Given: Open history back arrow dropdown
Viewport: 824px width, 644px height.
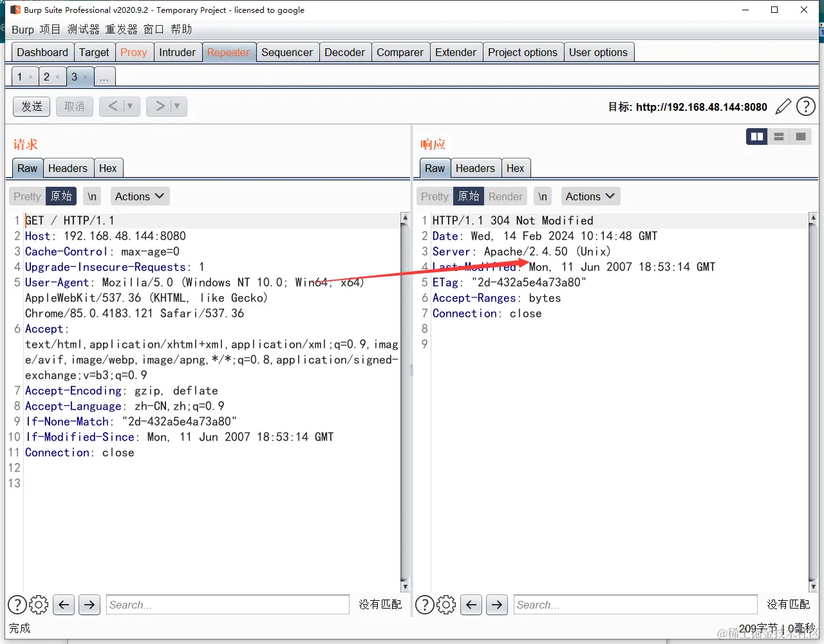Looking at the screenshot, I should (x=130, y=106).
